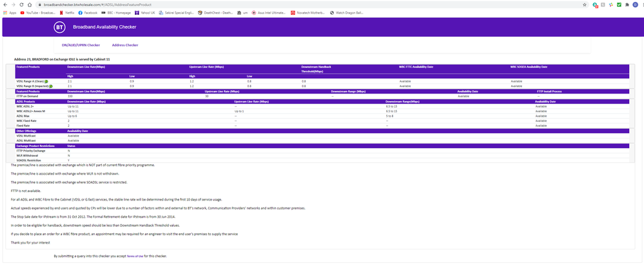This screenshot has height=270, width=644.
Task: Click the 'Thank you for your interest' text
Action: pos(30,242)
